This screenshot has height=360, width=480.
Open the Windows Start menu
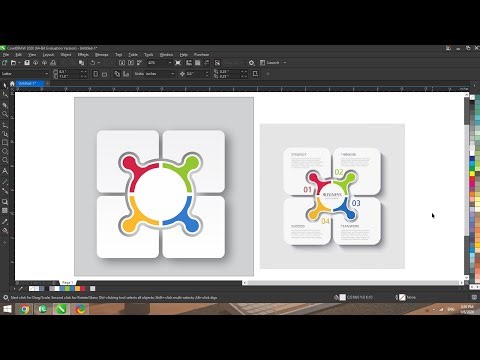point(7,309)
